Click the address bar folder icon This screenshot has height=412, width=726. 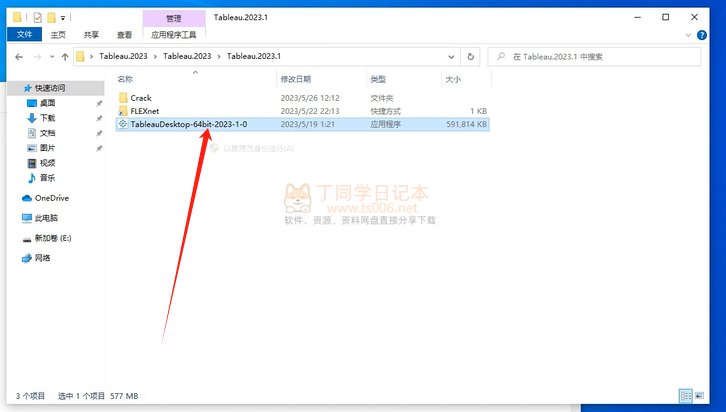tap(81, 56)
